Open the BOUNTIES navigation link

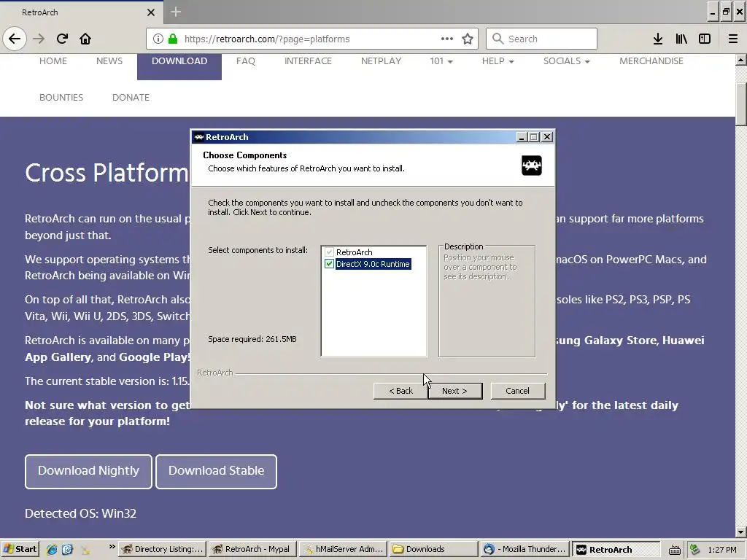[x=61, y=97]
